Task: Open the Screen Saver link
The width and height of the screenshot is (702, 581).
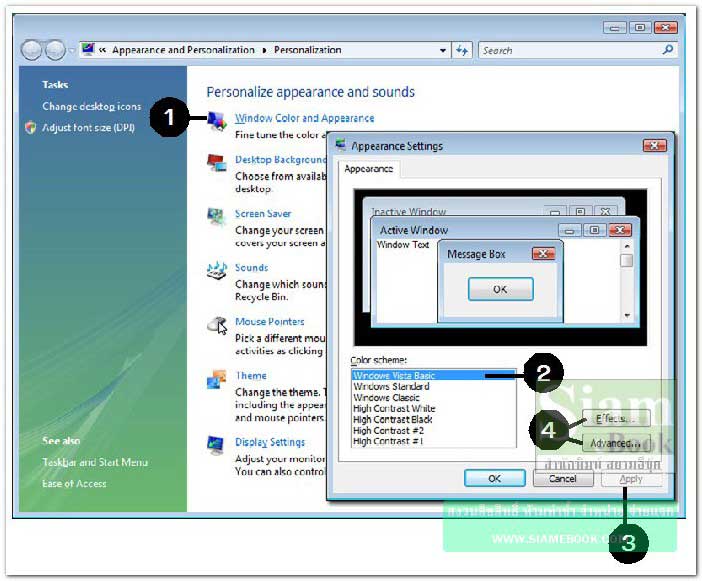Action: [x=263, y=214]
